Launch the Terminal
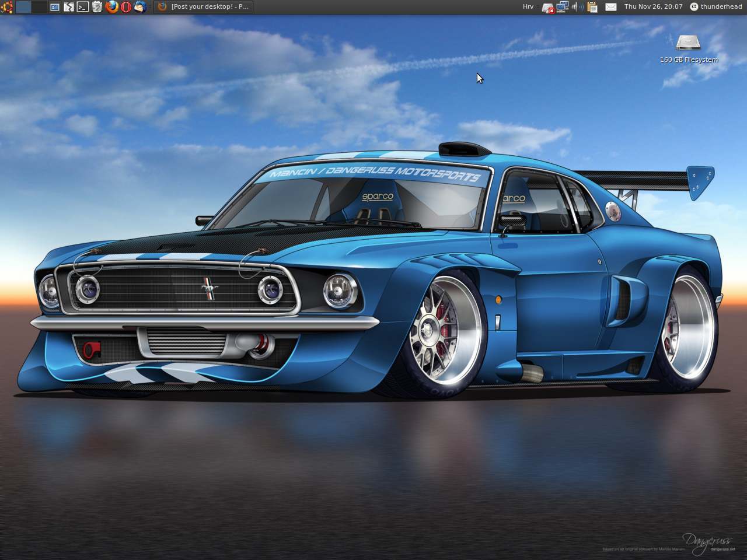Viewport: 747px width, 560px height. point(83,7)
